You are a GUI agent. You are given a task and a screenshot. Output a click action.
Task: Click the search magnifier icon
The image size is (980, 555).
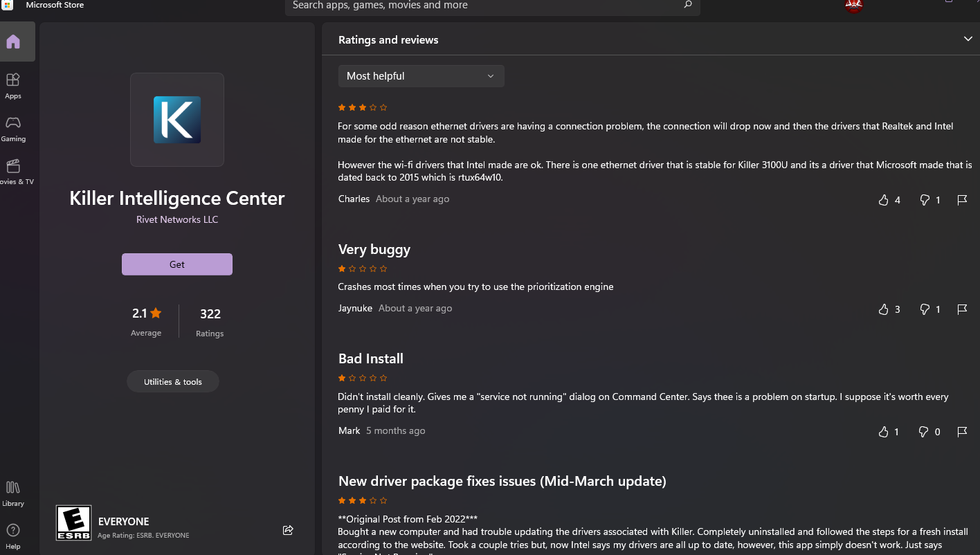[x=687, y=6]
